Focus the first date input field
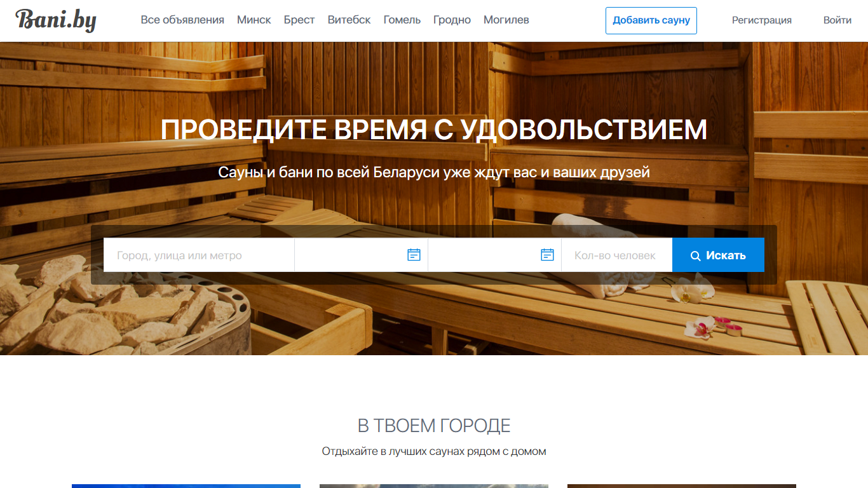Viewport: 868px width, 488px height. pyautogui.click(x=361, y=255)
